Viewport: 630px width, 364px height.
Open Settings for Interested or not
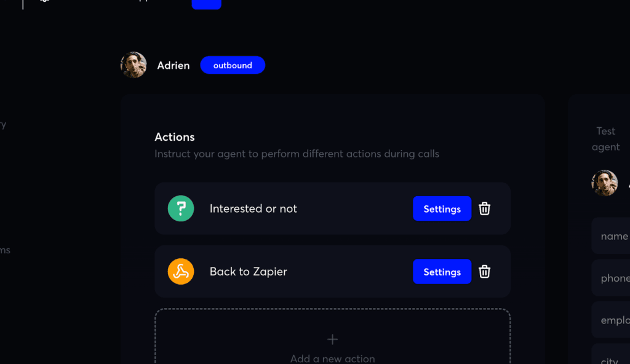[x=442, y=208]
